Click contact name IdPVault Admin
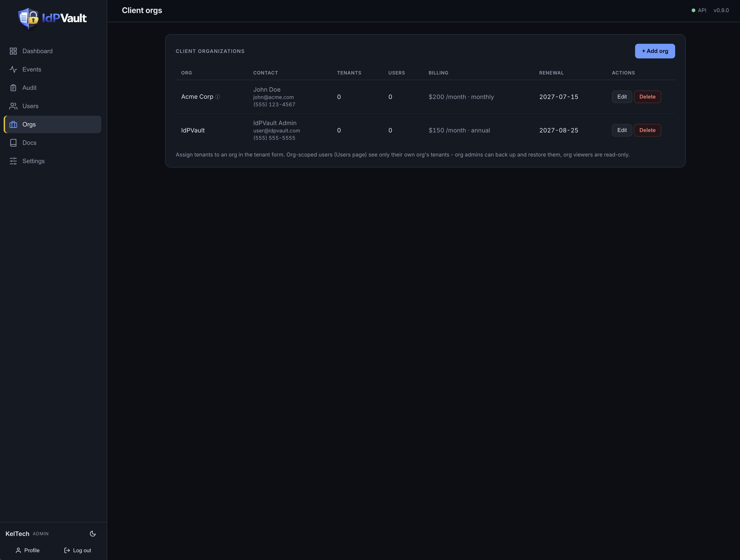This screenshot has width=740, height=560. click(275, 123)
